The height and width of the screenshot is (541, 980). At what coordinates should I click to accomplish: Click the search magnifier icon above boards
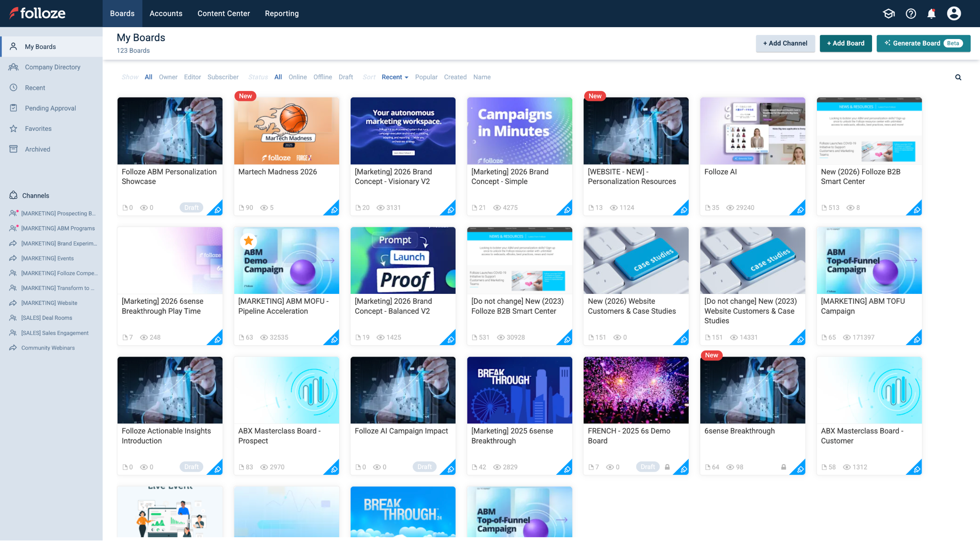[958, 77]
